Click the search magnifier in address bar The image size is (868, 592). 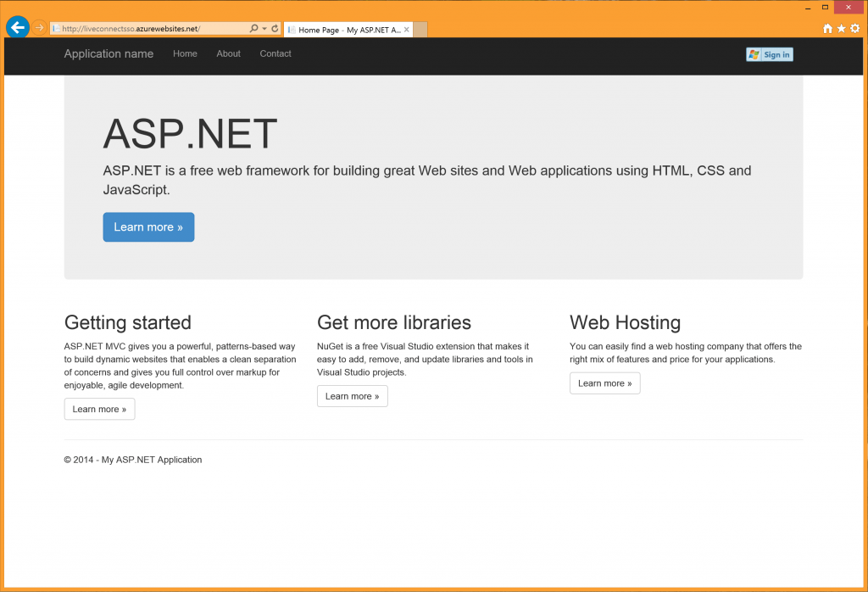pyautogui.click(x=253, y=28)
